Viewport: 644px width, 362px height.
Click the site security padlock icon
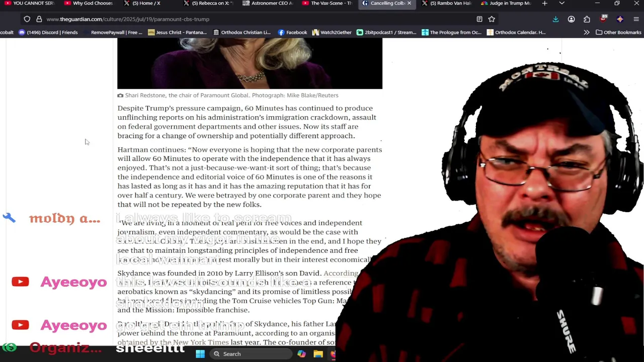point(39,19)
